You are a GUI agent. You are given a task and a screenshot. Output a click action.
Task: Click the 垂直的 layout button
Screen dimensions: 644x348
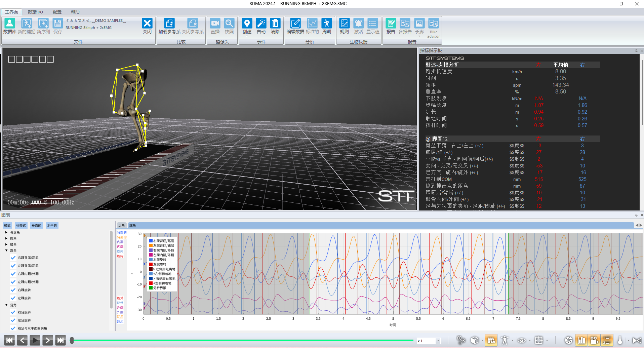(x=36, y=225)
